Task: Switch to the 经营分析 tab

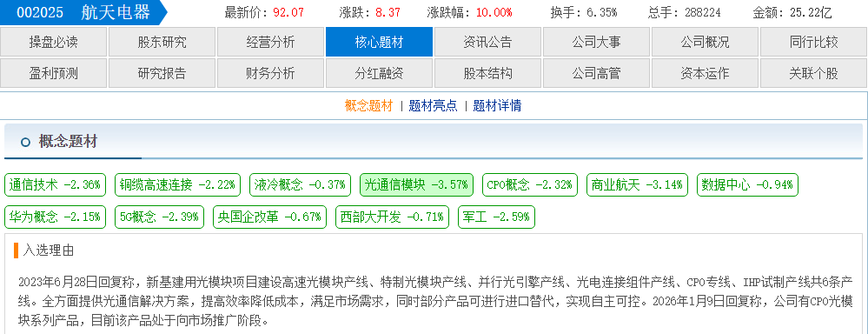Action: pos(271,42)
